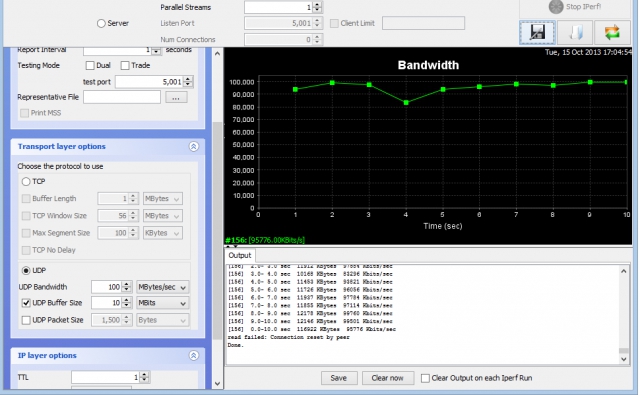Click the test port spinner arrows
Image resolution: width=640 pixels, height=395 pixels.
pos(188,82)
